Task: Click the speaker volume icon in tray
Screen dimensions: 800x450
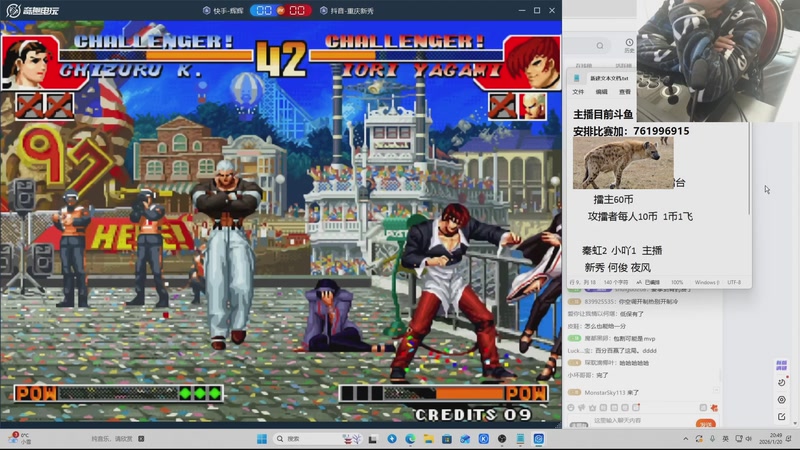Action: pyautogui.click(x=748, y=439)
